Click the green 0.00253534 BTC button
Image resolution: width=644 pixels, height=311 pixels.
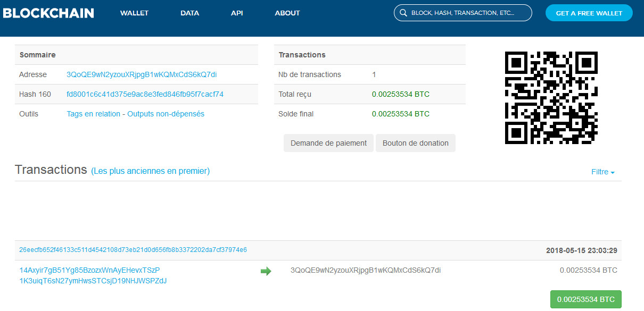coord(585,299)
